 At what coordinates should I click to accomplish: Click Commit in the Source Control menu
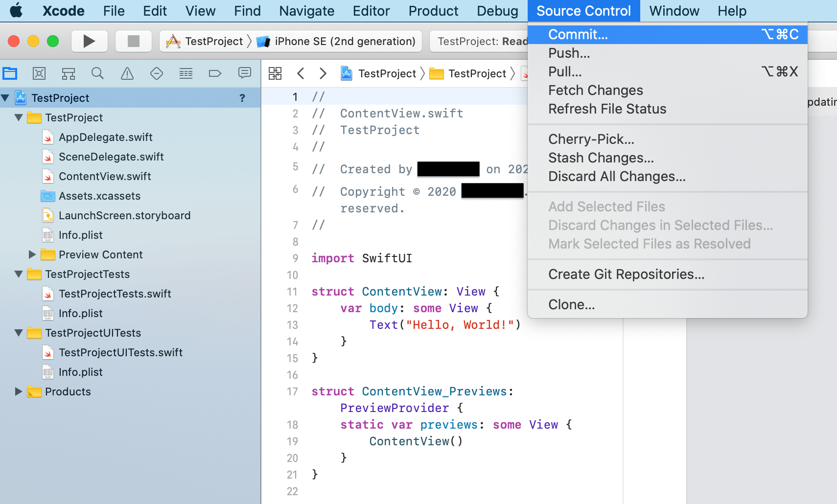point(578,34)
